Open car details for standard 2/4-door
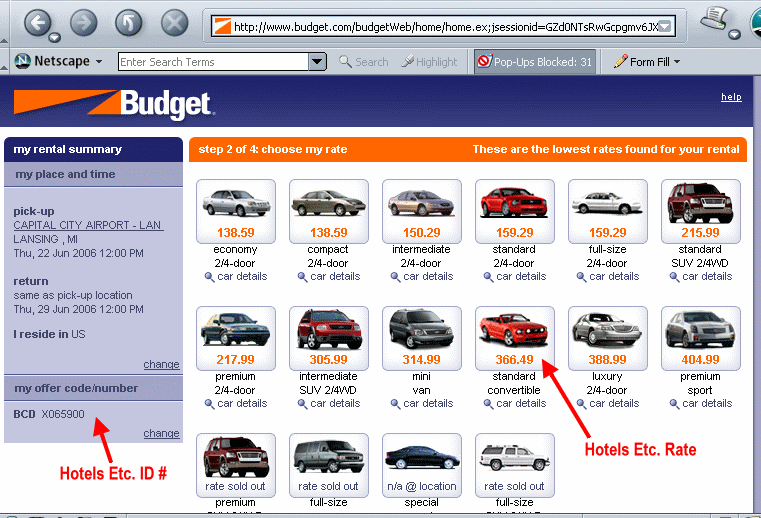Viewport: 761px width, 518px height. (515, 277)
